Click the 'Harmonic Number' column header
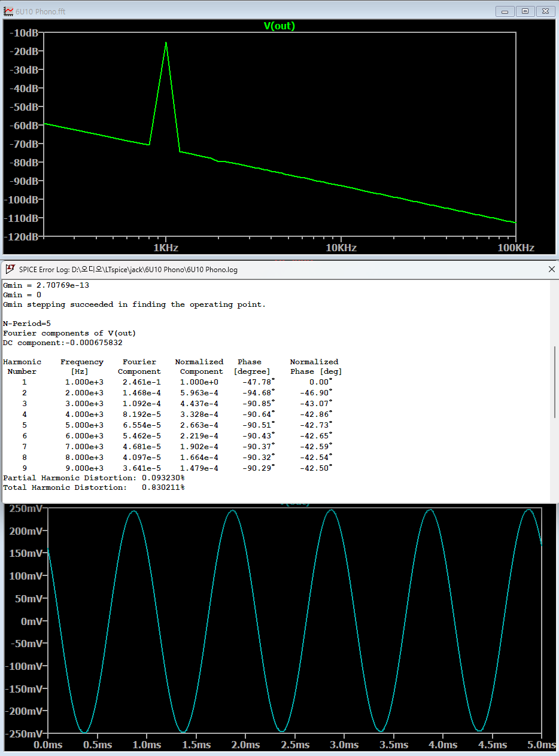 pyautogui.click(x=22, y=367)
